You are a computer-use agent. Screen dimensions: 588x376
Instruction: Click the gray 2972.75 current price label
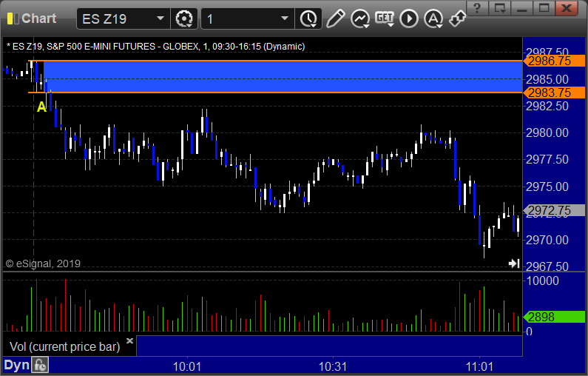[554, 210]
